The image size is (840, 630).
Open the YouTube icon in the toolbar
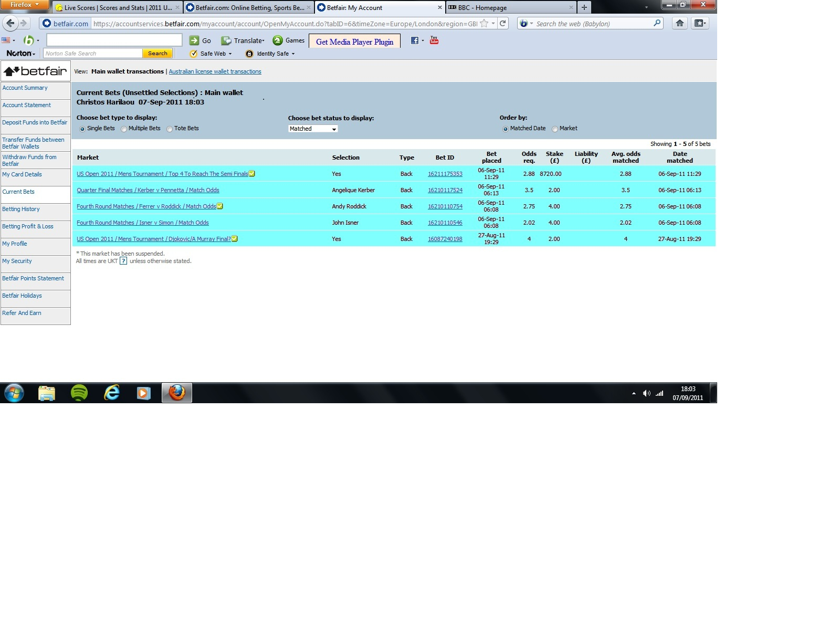pos(434,40)
